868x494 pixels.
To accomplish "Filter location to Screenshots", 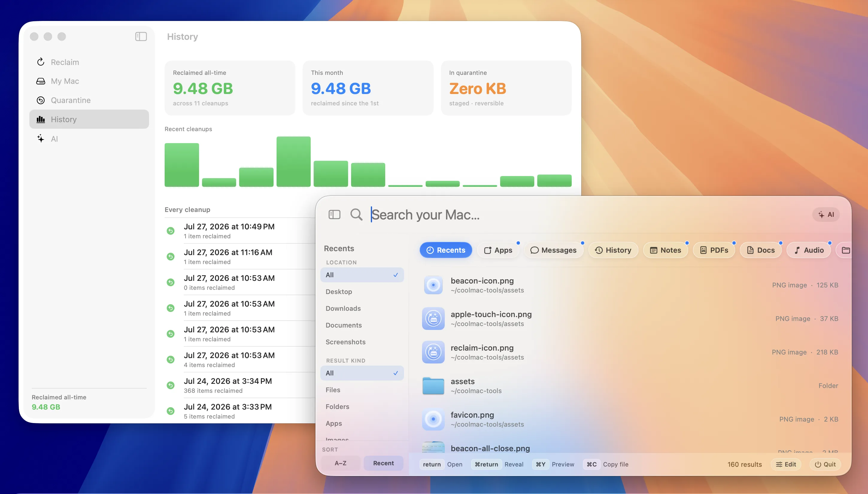I will coord(362,342).
